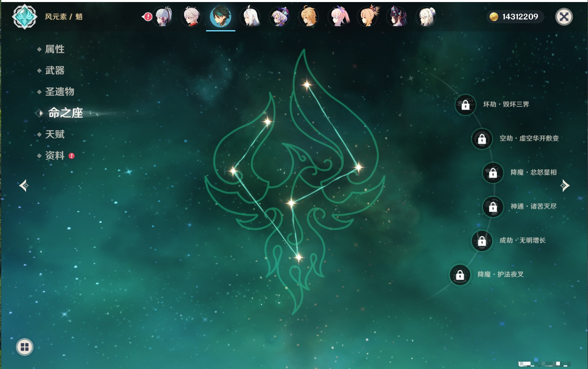Open locked constellation icon for 神通·诸苦灭尽

(493, 207)
